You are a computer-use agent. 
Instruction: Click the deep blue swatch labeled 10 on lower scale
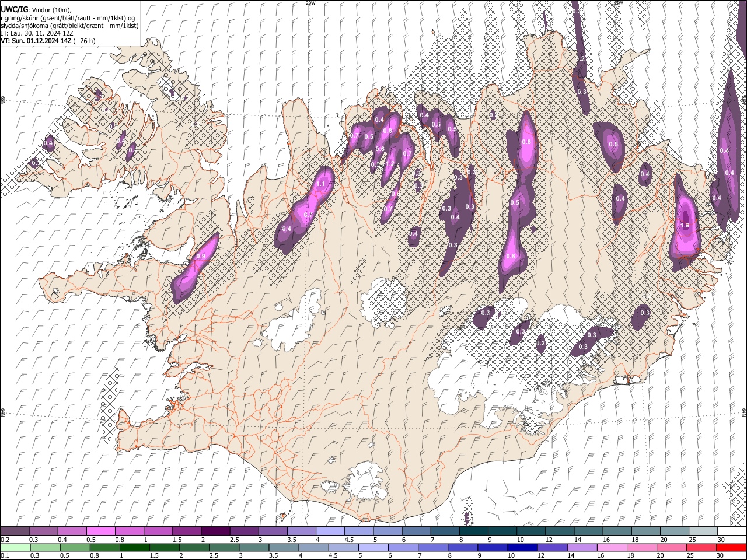coord(522,547)
